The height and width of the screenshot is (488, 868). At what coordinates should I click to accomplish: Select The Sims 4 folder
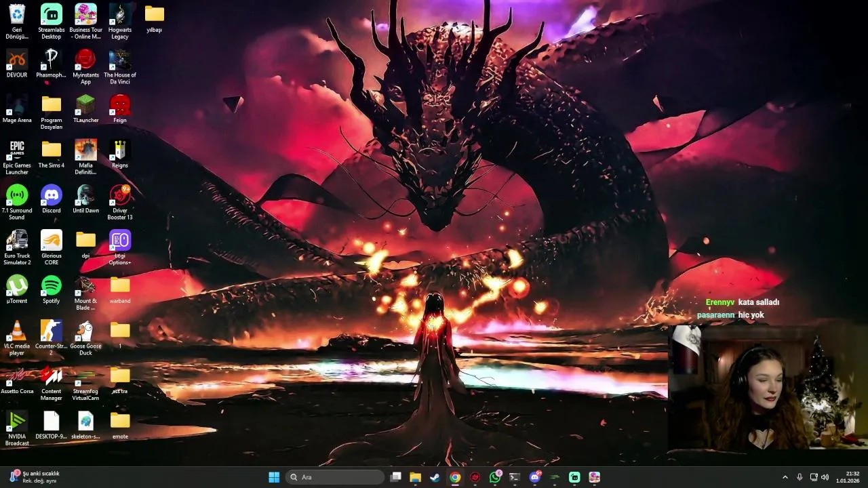[x=52, y=154]
